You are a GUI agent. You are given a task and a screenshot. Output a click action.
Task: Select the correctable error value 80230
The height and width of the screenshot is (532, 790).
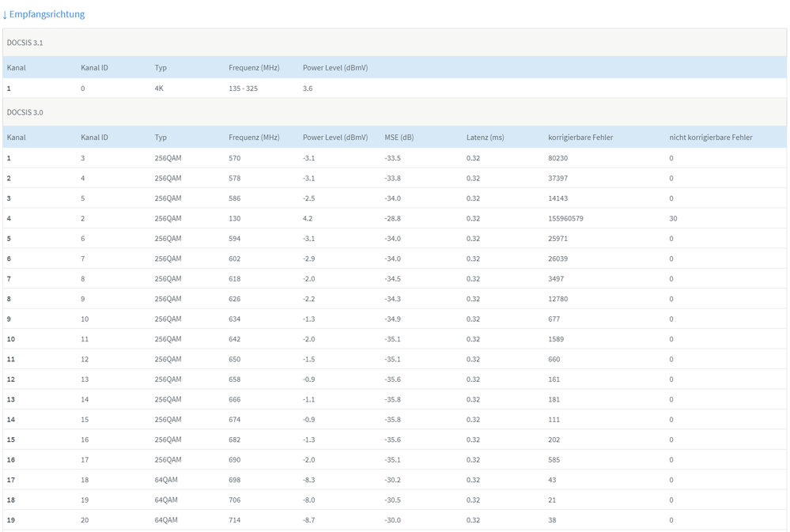[558, 158]
